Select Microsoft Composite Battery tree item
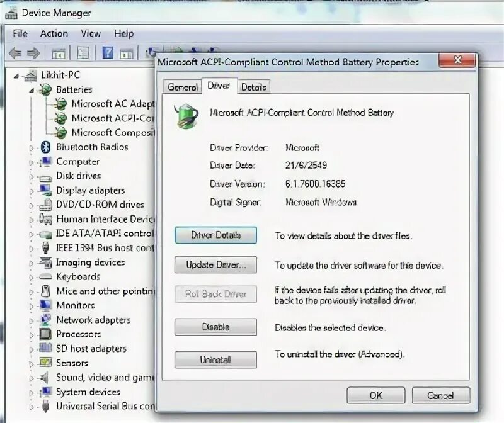Viewport: 504px width, 423px height. [x=113, y=133]
